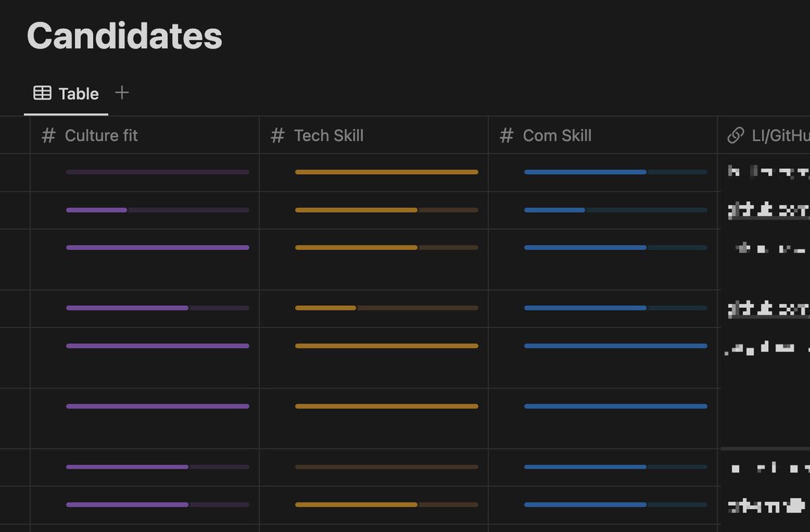Click the Candidates page title
This screenshot has width=810, height=532.
tap(124, 36)
